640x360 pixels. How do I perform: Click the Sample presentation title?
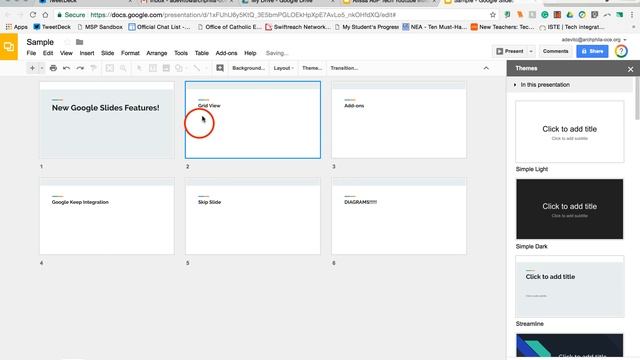[x=40, y=42]
